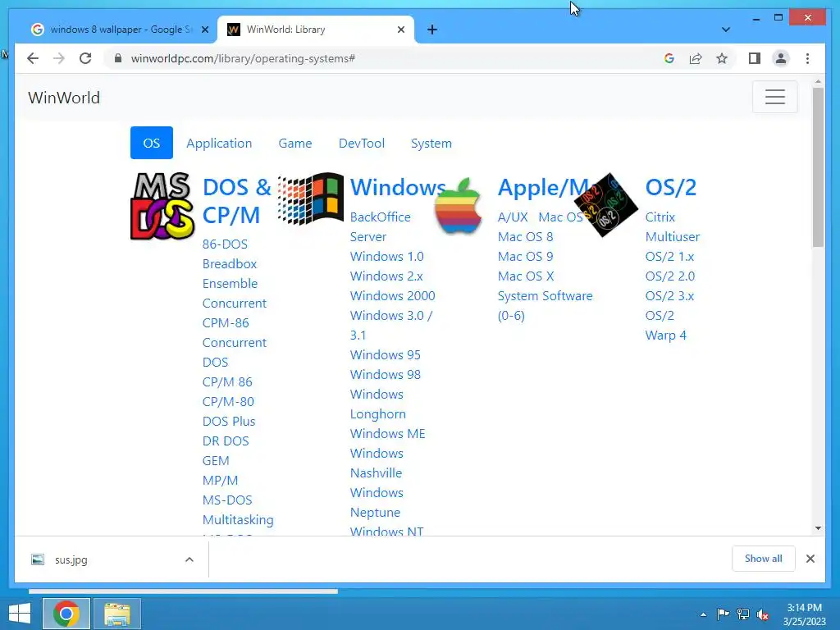Open the OS/2 Warp 4 link
840x630 pixels.
(x=665, y=325)
